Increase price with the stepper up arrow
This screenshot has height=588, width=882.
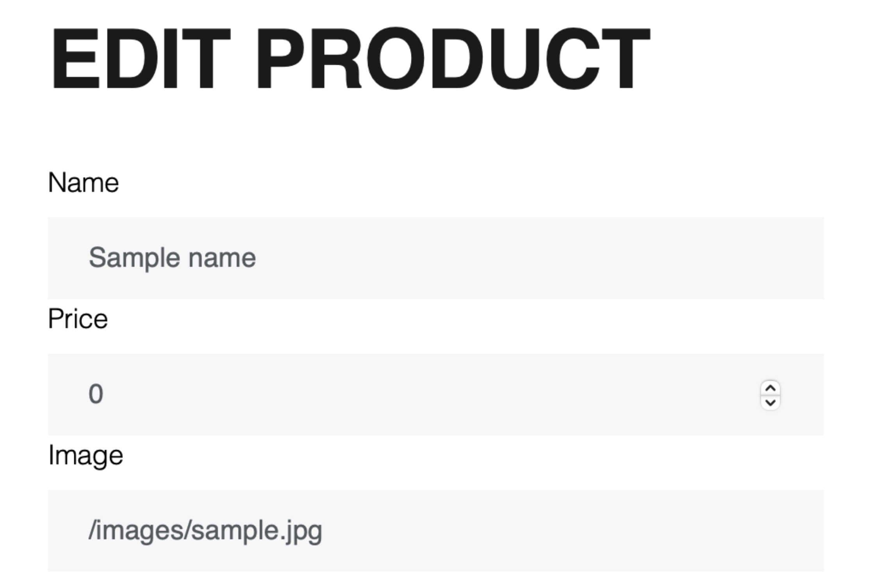770,388
